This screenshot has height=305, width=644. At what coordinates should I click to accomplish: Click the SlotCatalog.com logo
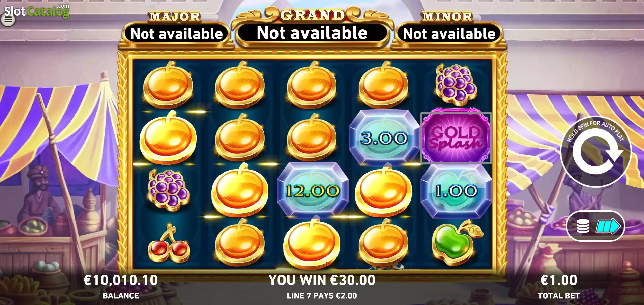(x=37, y=11)
